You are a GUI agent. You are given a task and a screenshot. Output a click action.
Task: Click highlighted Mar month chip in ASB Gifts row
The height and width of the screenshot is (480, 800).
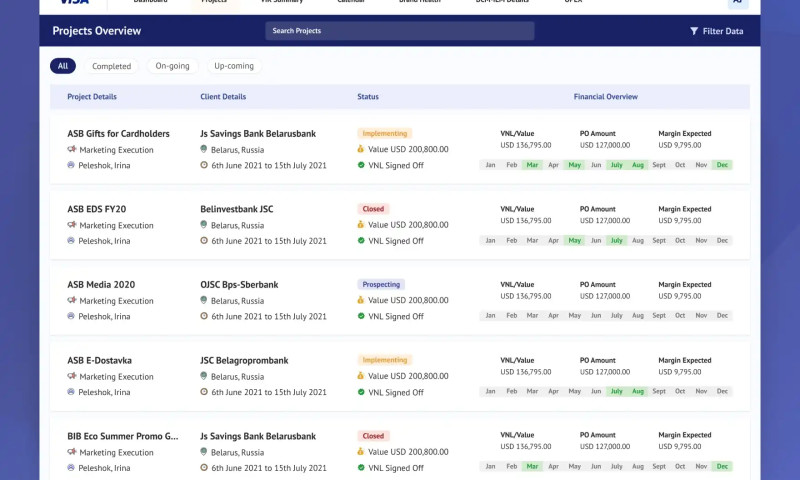[x=532, y=165]
